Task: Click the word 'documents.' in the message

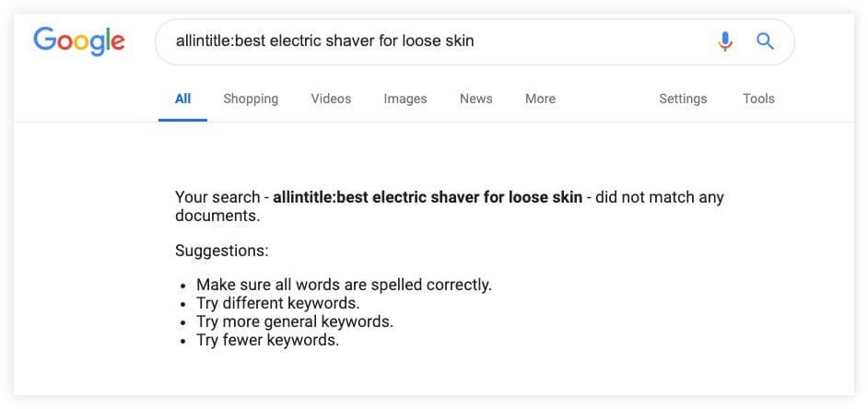Action: pyautogui.click(x=217, y=216)
